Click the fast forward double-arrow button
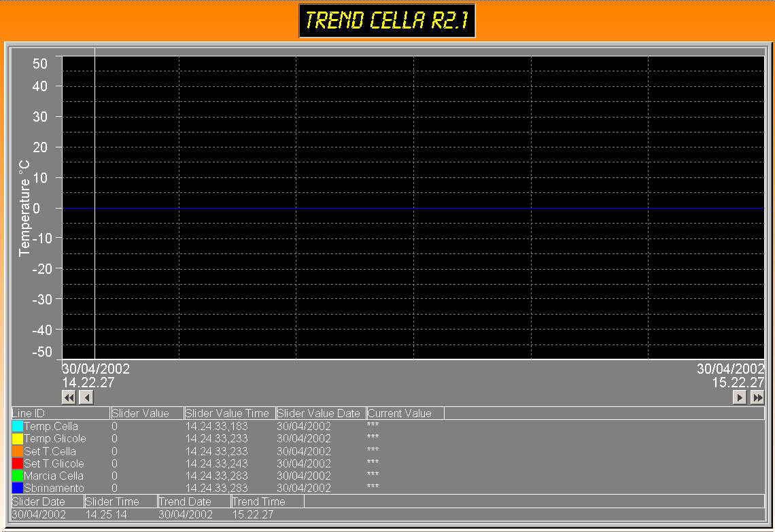775x532 pixels. point(757,397)
